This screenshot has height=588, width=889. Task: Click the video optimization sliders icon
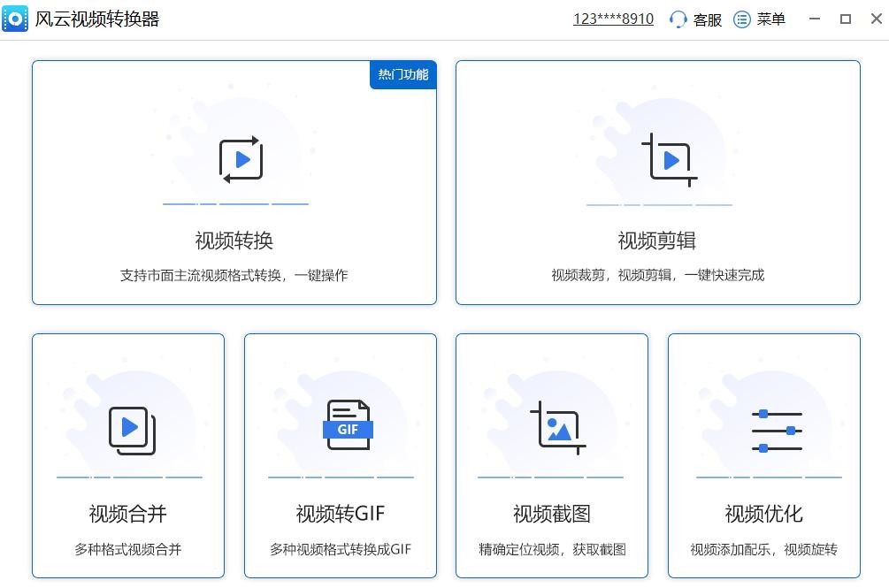pos(776,431)
